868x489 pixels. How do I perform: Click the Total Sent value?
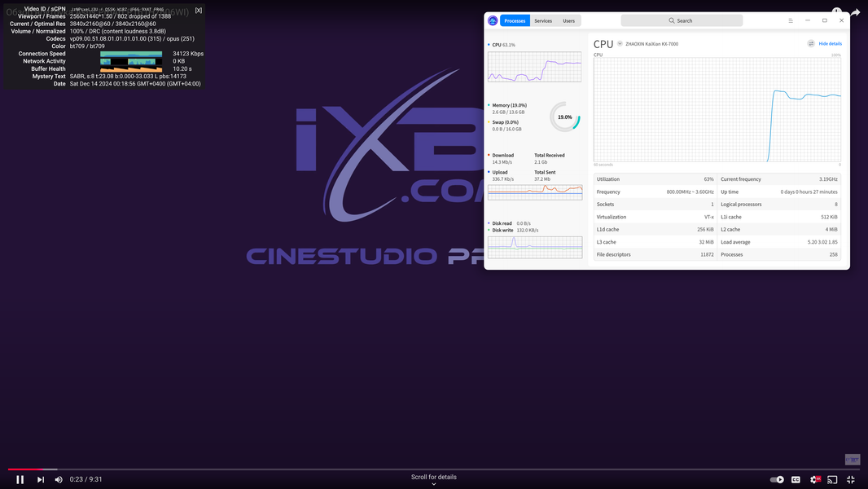[x=542, y=179]
